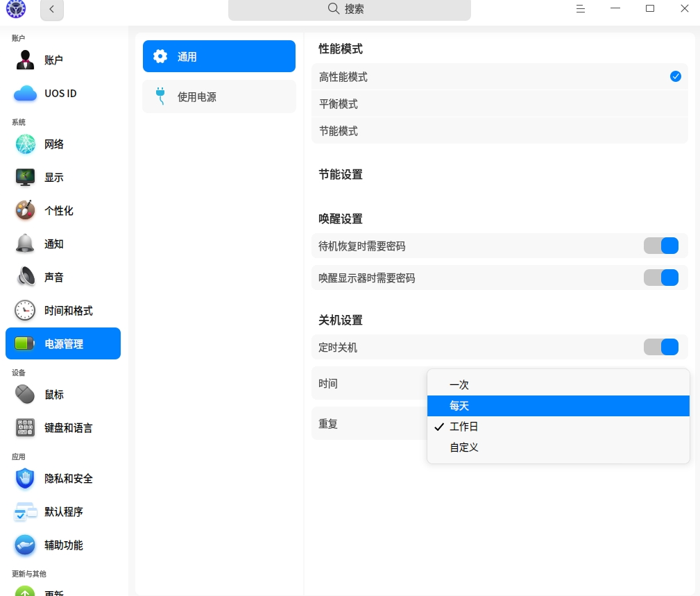700x596 pixels.
Task: Click the 重复 row label
Action: tap(328, 424)
